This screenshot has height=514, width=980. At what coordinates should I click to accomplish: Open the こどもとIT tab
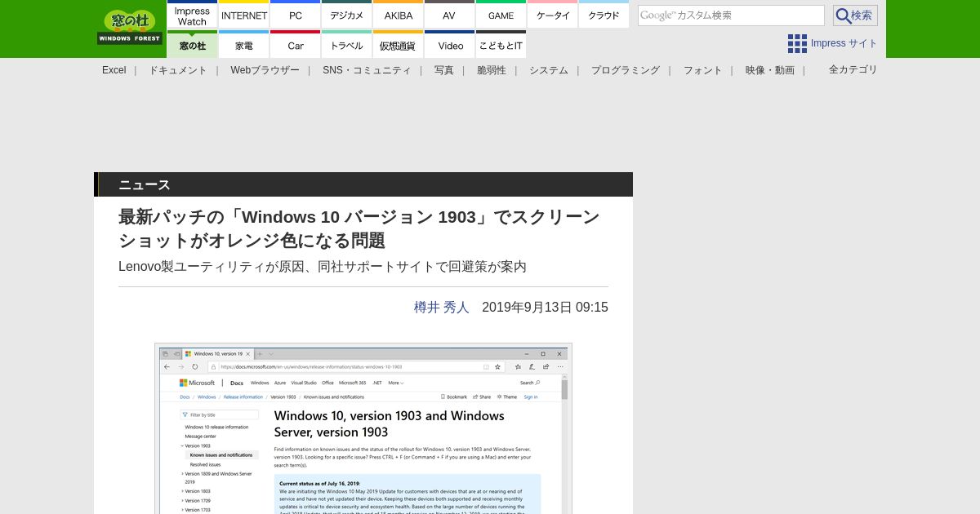point(501,44)
